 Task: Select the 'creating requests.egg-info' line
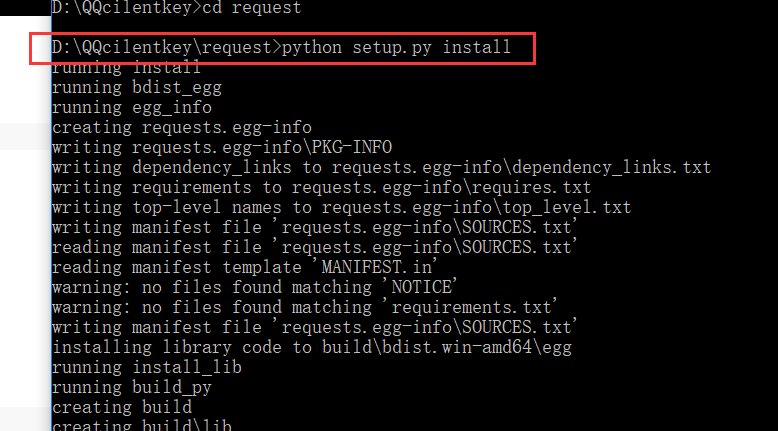(x=182, y=127)
